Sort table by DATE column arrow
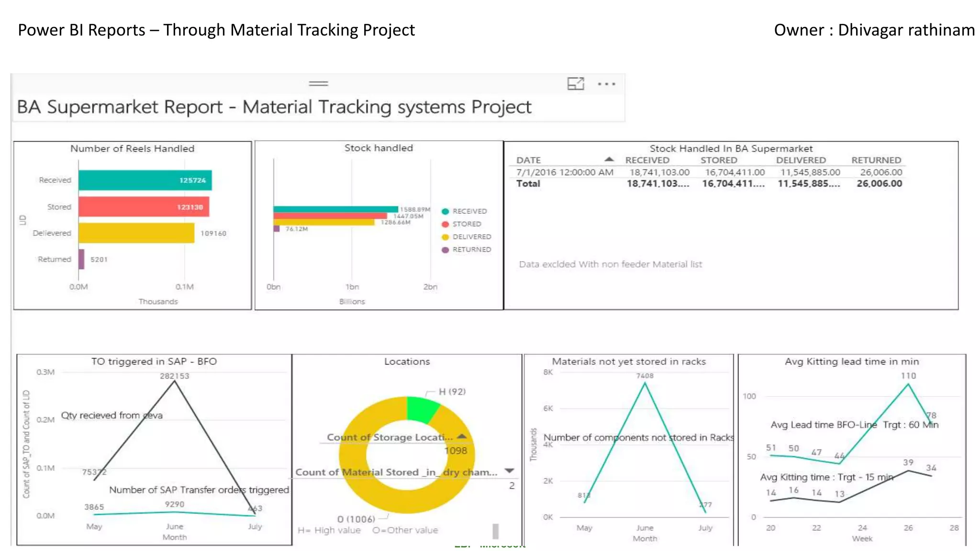The height and width of the screenshot is (551, 980). tap(609, 159)
